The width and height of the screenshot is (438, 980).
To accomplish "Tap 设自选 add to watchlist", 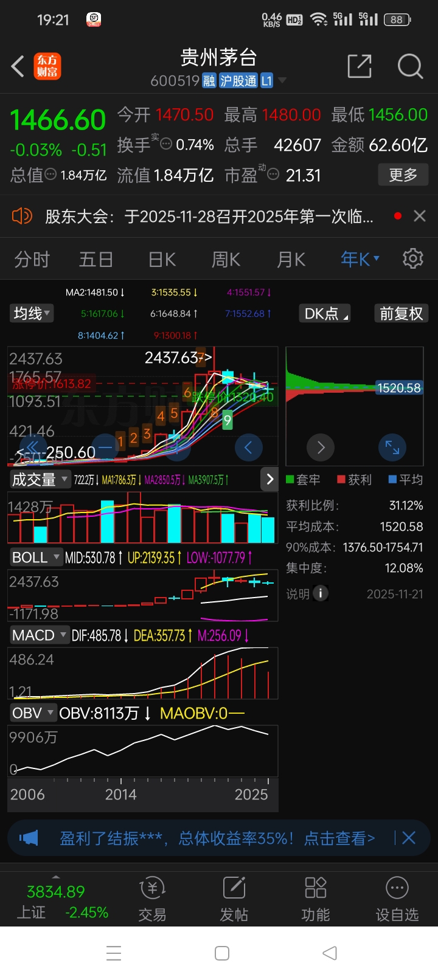I will point(397,899).
